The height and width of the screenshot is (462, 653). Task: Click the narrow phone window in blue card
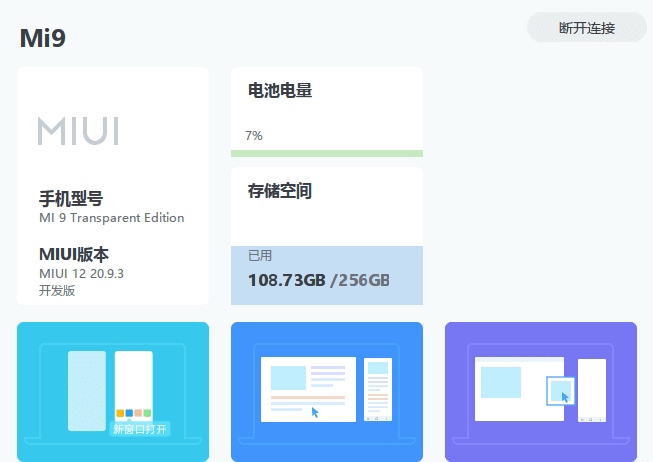pos(378,390)
